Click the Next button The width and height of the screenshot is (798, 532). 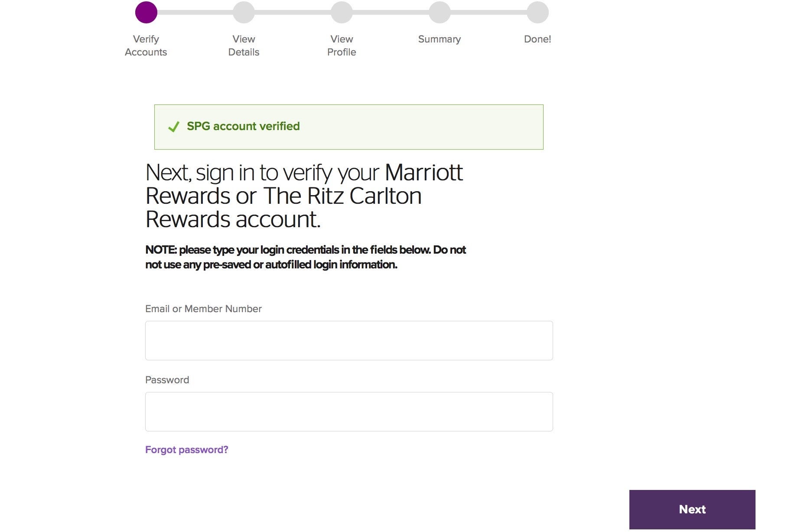pyautogui.click(x=692, y=509)
